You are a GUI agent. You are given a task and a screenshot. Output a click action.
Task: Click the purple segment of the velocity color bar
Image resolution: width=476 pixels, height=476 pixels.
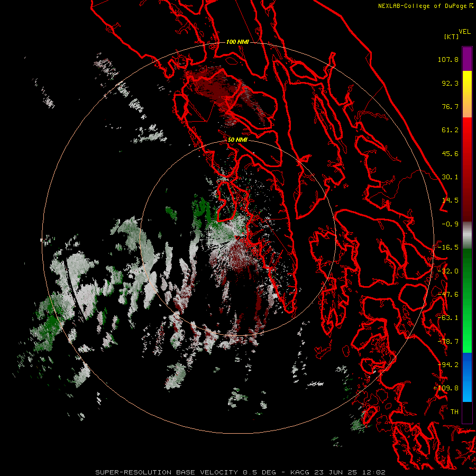467,59
